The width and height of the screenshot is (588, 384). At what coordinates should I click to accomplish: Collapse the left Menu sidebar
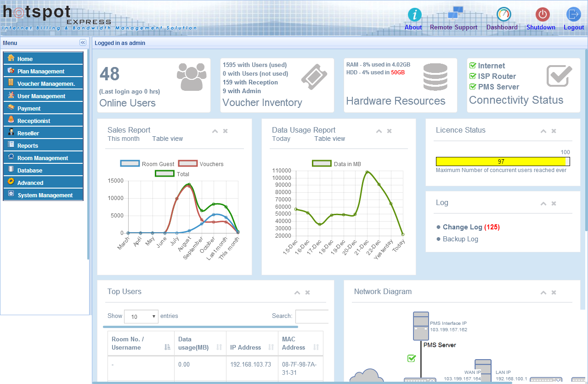[x=83, y=43]
